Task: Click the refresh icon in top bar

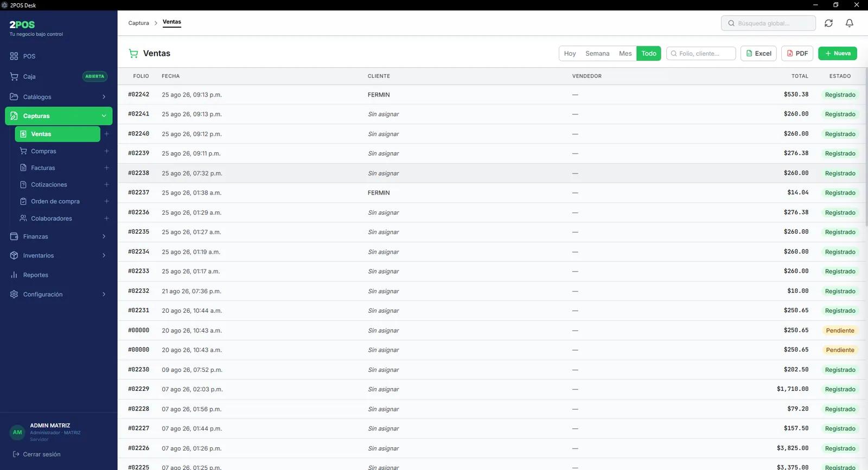Action: click(x=828, y=23)
